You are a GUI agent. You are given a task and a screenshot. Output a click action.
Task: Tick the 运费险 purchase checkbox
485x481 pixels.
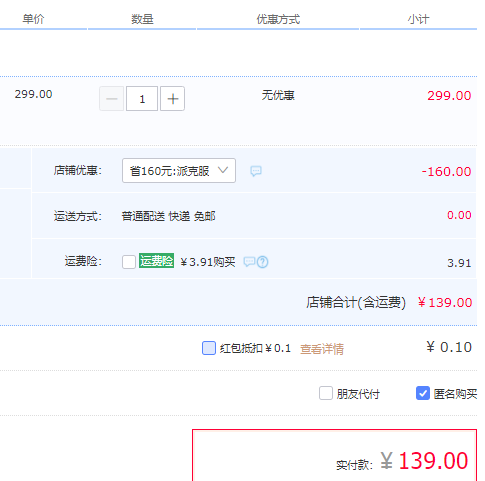(129, 262)
